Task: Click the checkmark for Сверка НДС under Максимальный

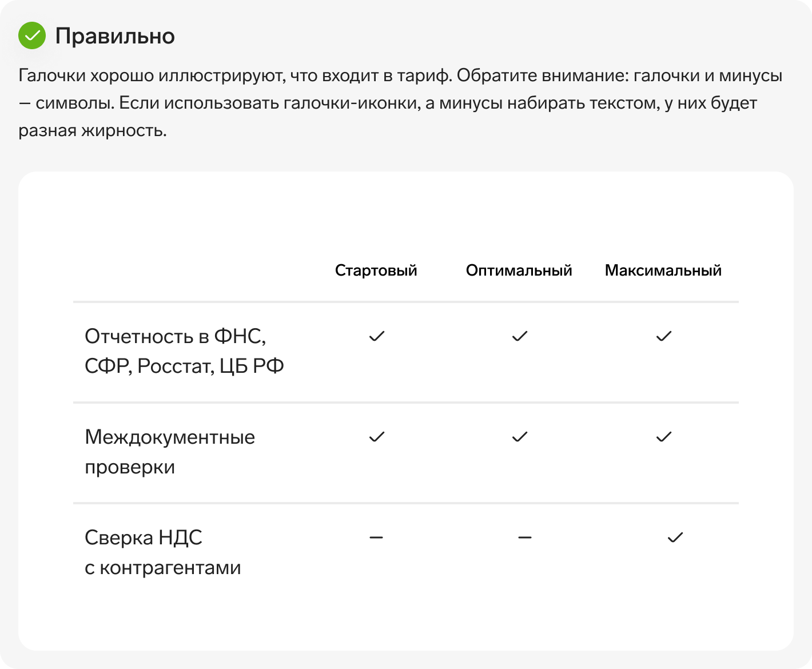Action: pyautogui.click(x=675, y=537)
